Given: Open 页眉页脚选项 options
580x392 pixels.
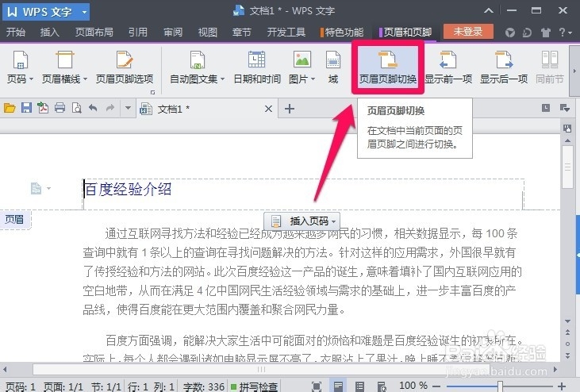Looking at the screenshot, I should tap(125, 68).
